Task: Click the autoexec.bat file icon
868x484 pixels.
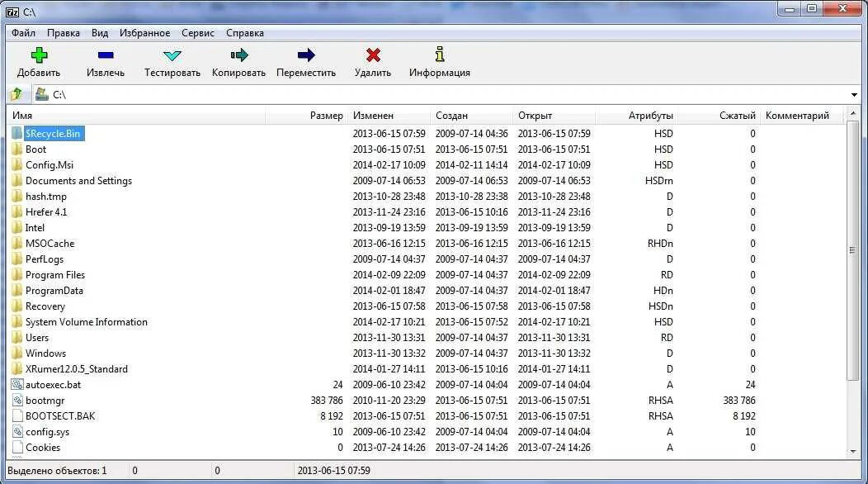Action: [x=17, y=385]
